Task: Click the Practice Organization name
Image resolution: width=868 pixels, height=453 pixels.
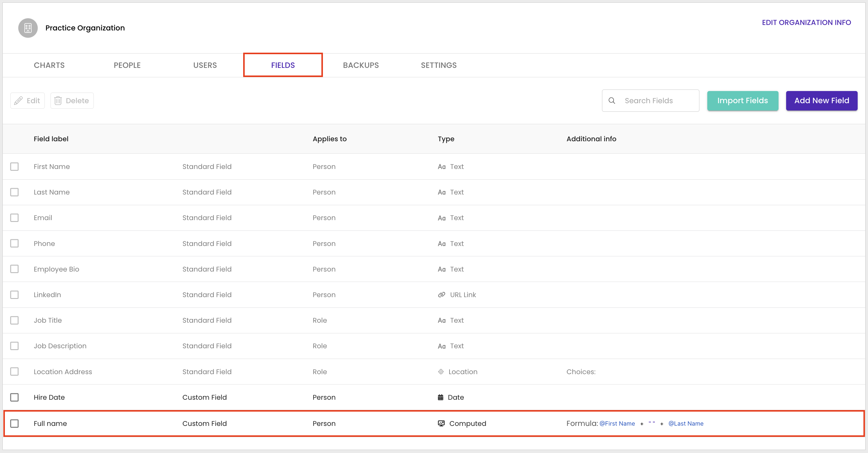Action: click(85, 28)
